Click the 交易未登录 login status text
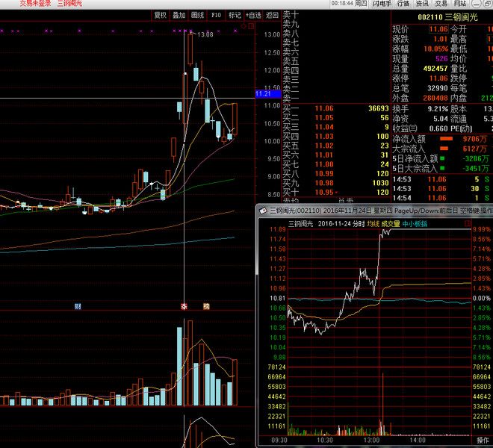The height and width of the screenshot is (448, 493). click(x=35, y=4)
